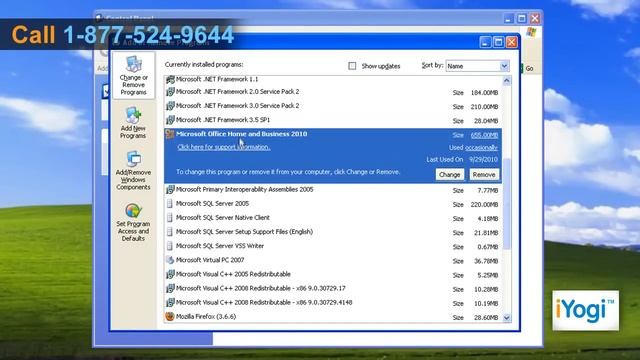Click the Microsoft Virtual PC 2007 icon
Image resolution: width=640 pixels, height=360 pixels.
[170, 260]
